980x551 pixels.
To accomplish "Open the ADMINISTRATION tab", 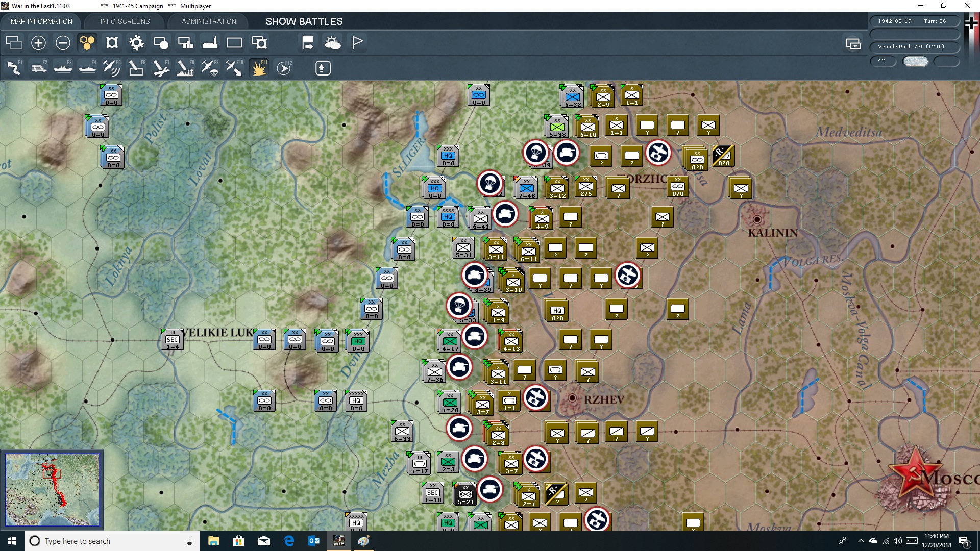I will [209, 21].
